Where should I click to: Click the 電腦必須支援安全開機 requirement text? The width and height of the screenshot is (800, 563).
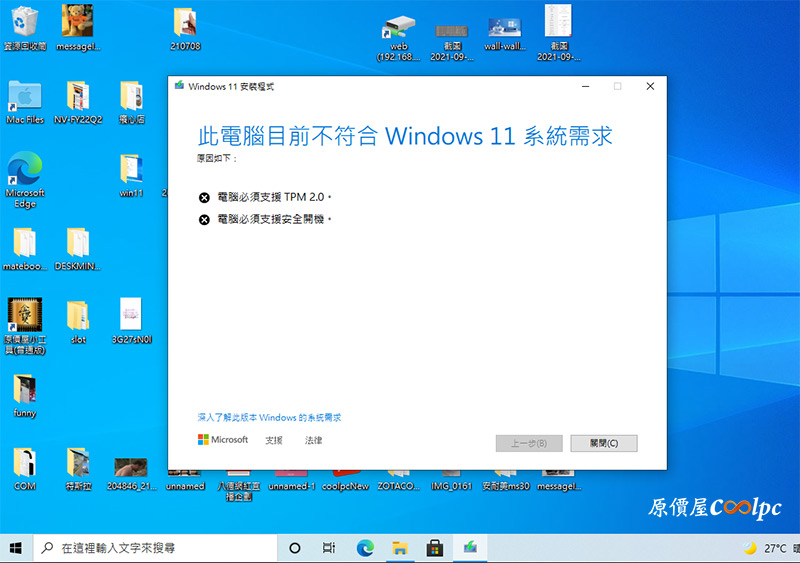274,219
